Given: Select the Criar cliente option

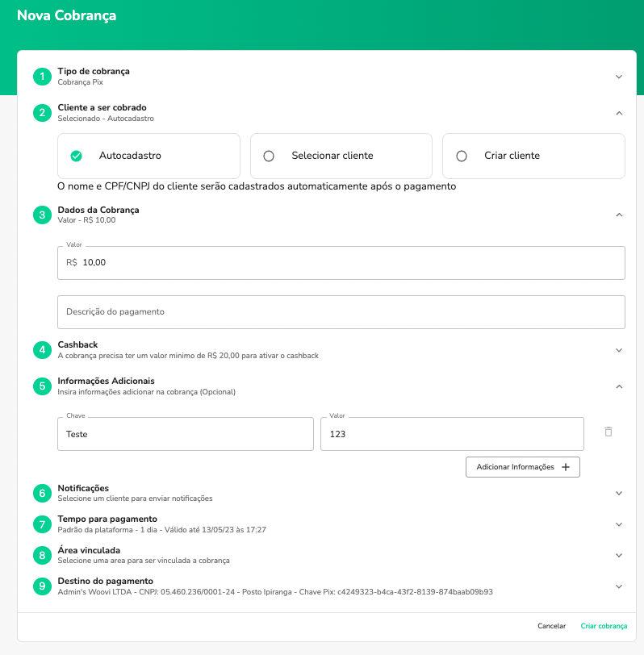Looking at the screenshot, I should [533, 155].
